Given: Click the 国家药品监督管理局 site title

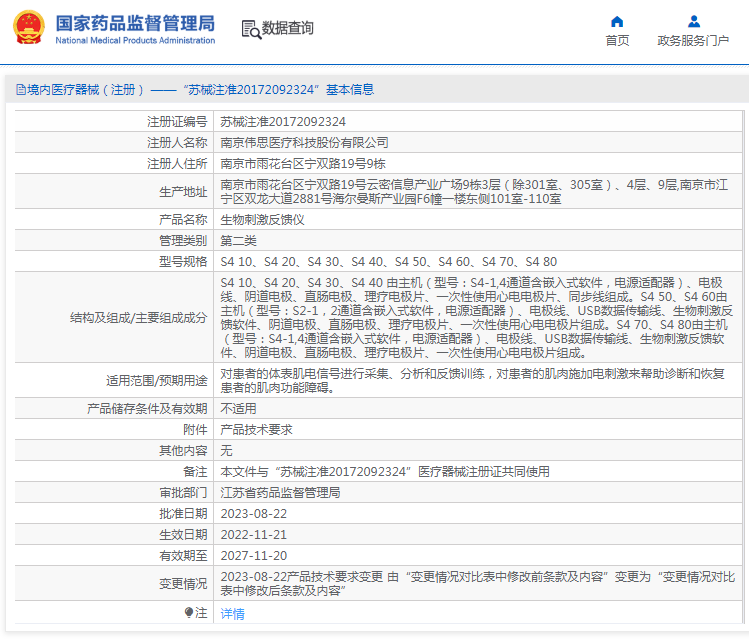Looking at the screenshot, I should tap(135, 22).
